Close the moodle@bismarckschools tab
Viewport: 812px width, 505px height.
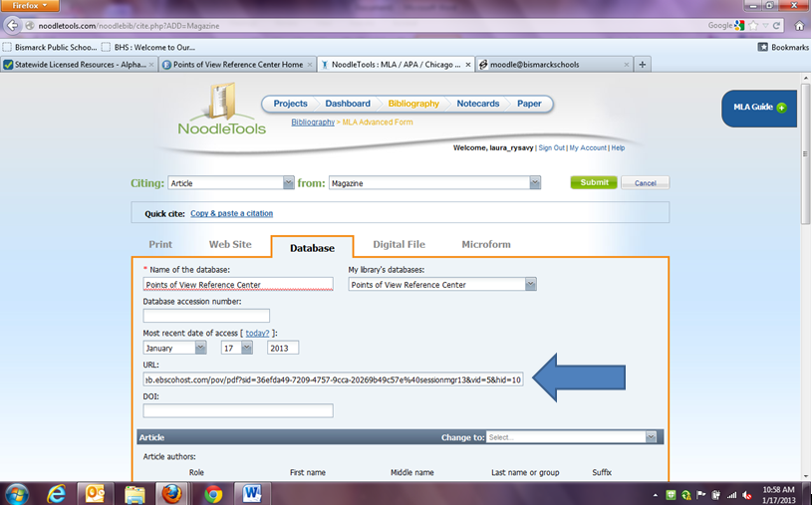tap(626, 65)
